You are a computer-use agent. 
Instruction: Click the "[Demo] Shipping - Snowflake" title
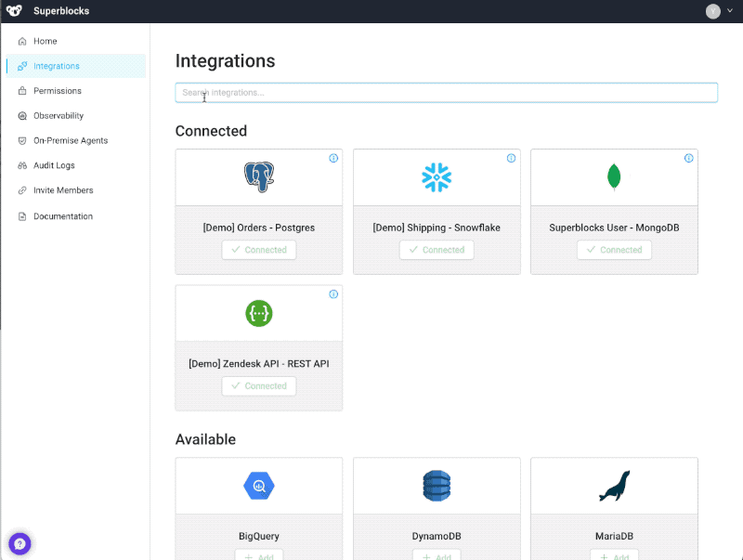tap(437, 228)
